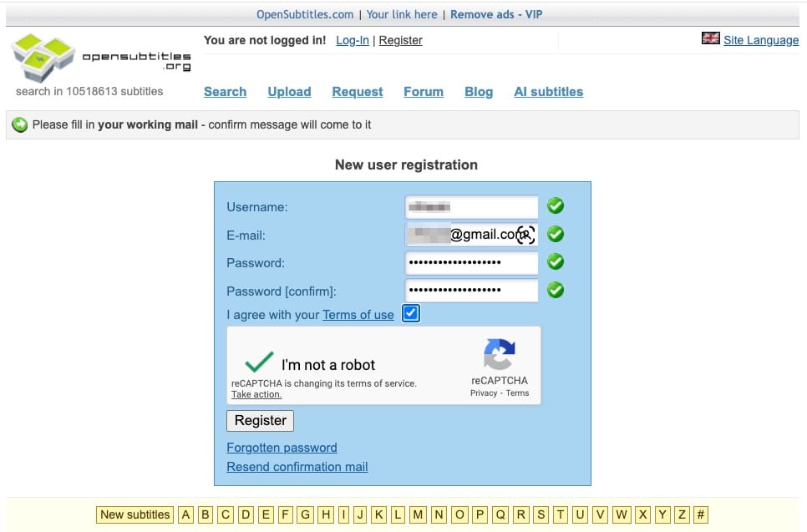Select letter J in alphabet bar
Screen dimensions: 807x532
coord(360,514)
